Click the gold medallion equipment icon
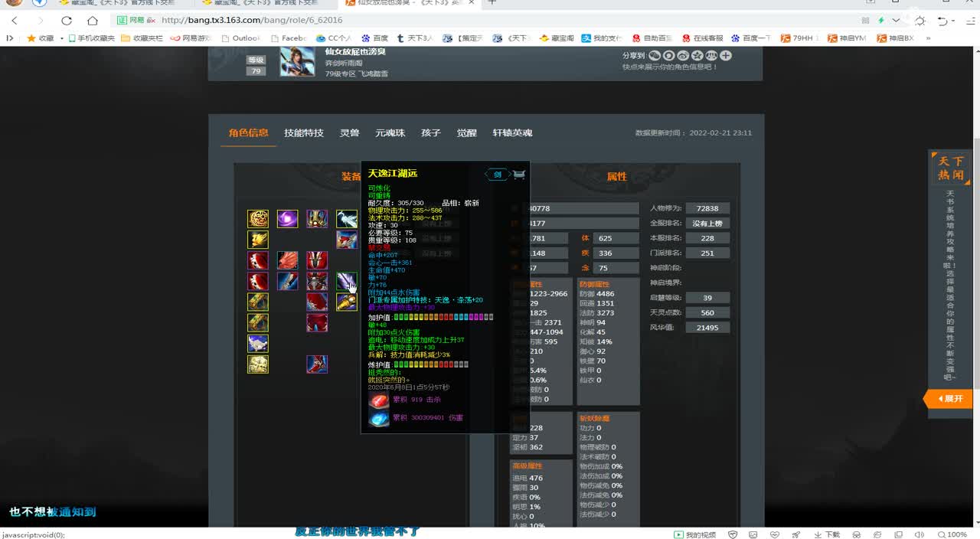Viewport: 980px width, 539px height. point(258,219)
